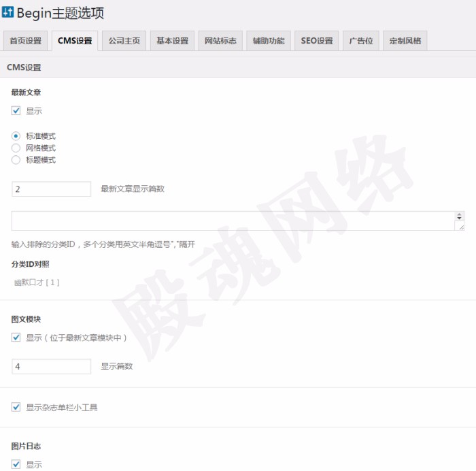Focus the 图文模块 显示篇数 input
476x471 pixels.
click(x=51, y=366)
